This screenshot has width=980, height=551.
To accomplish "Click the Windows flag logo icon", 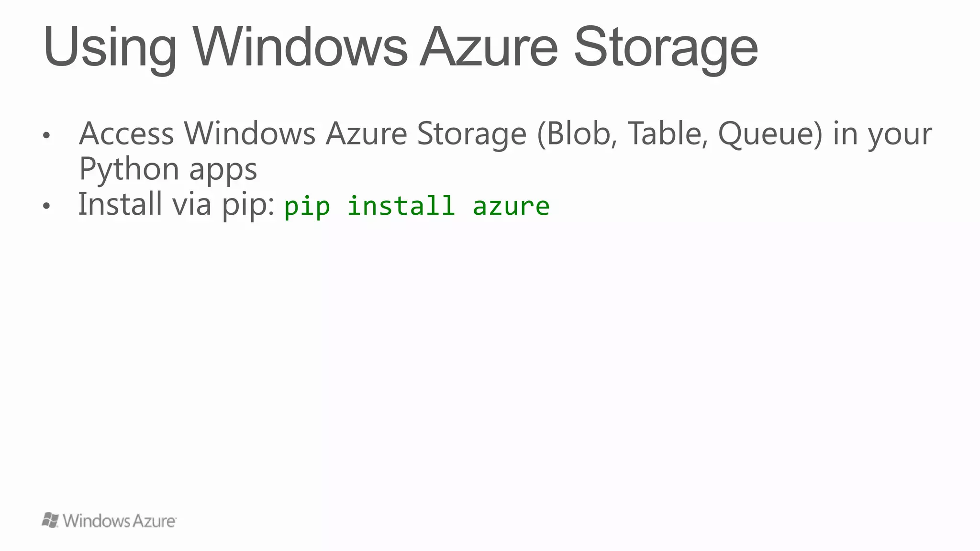I will 50,520.
